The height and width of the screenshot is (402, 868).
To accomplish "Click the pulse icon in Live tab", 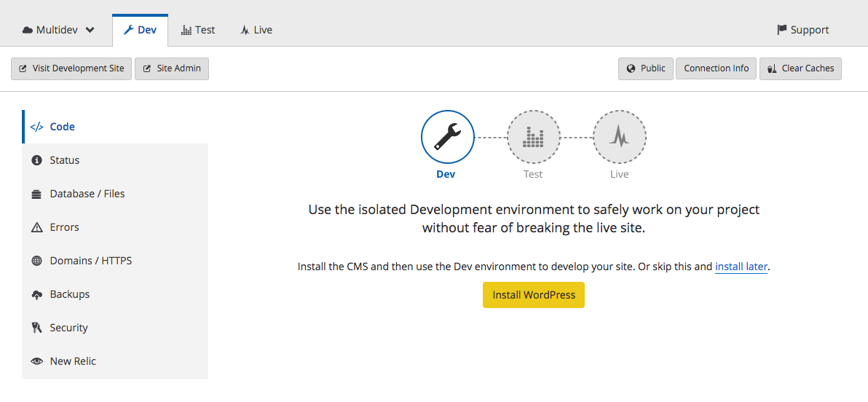I will click(x=245, y=30).
